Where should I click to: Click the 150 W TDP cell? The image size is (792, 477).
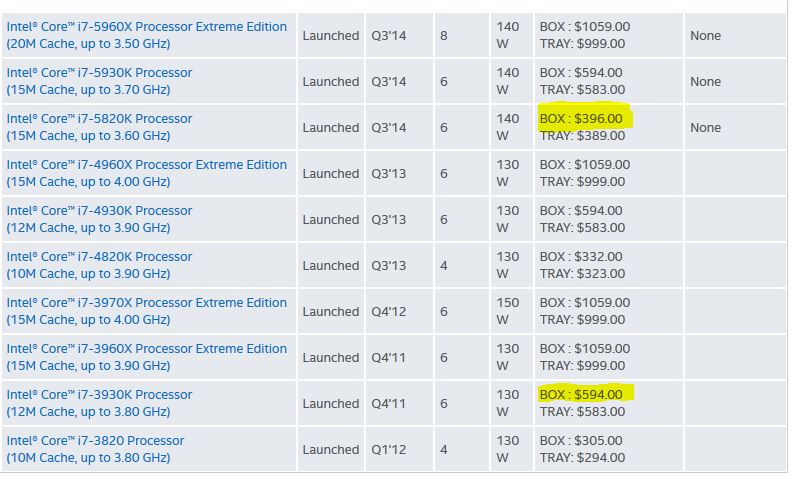click(508, 311)
